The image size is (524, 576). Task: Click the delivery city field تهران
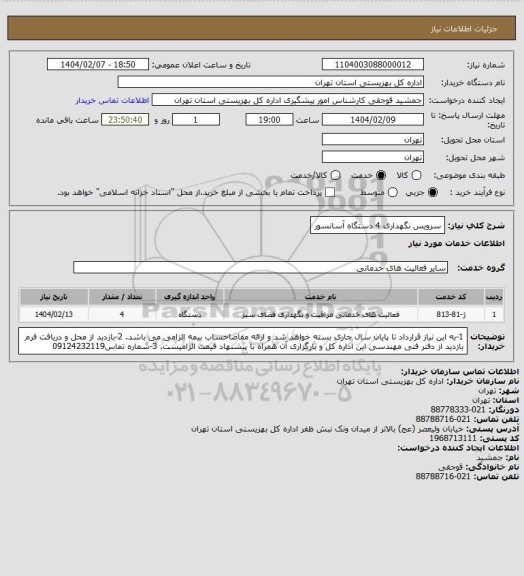coord(373,157)
